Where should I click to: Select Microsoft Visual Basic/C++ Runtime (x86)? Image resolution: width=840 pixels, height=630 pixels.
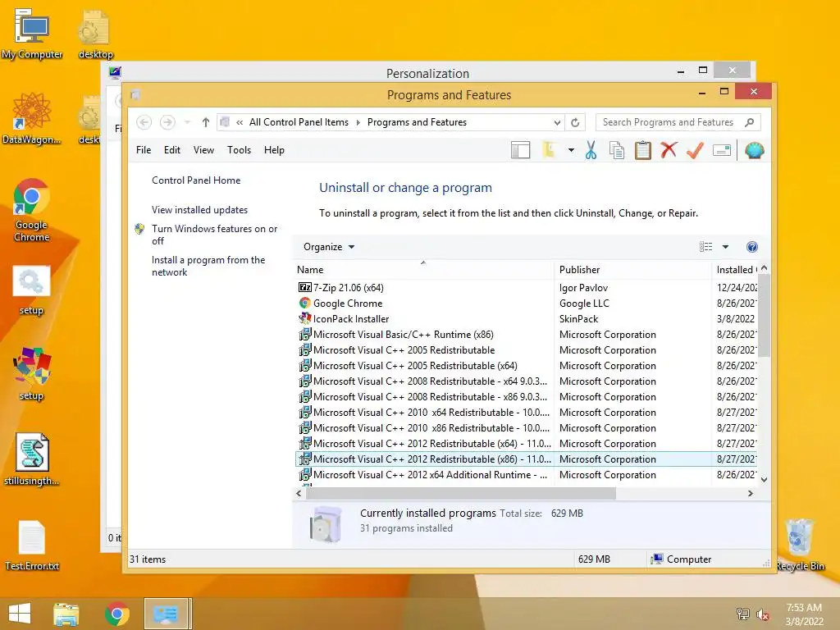click(403, 335)
